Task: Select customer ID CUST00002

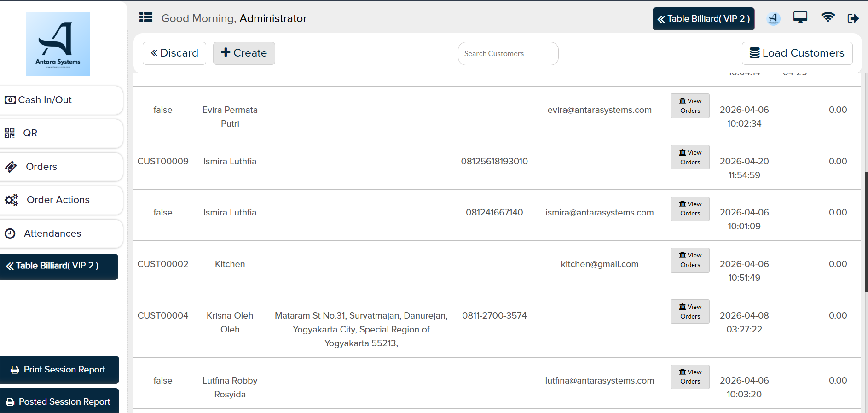Action: [x=163, y=264]
